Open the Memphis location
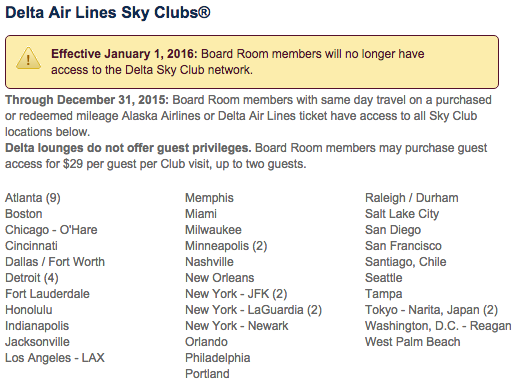The height and width of the screenshot is (389, 519). pos(209,198)
